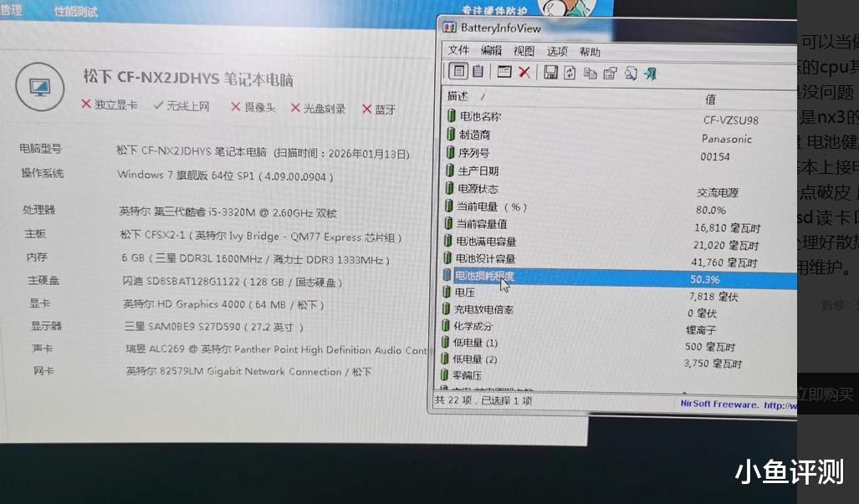The width and height of the screenshot is (859, 504).
Task: Click the 闪迪 SD8SBAT128G1122 disk value
Action: click(233, 282)
